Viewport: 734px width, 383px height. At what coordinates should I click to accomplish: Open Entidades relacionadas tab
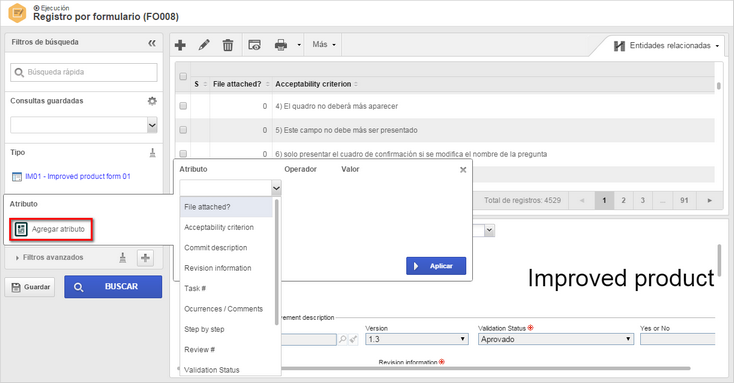coord(666,45)
